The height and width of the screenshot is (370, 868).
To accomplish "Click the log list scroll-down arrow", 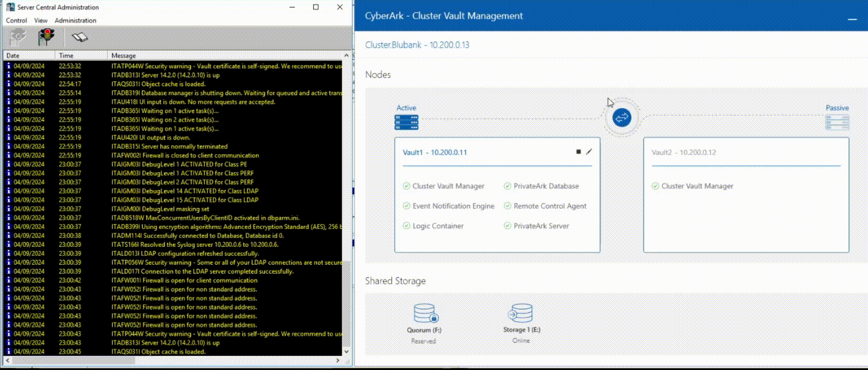I will tap(346, 351).
